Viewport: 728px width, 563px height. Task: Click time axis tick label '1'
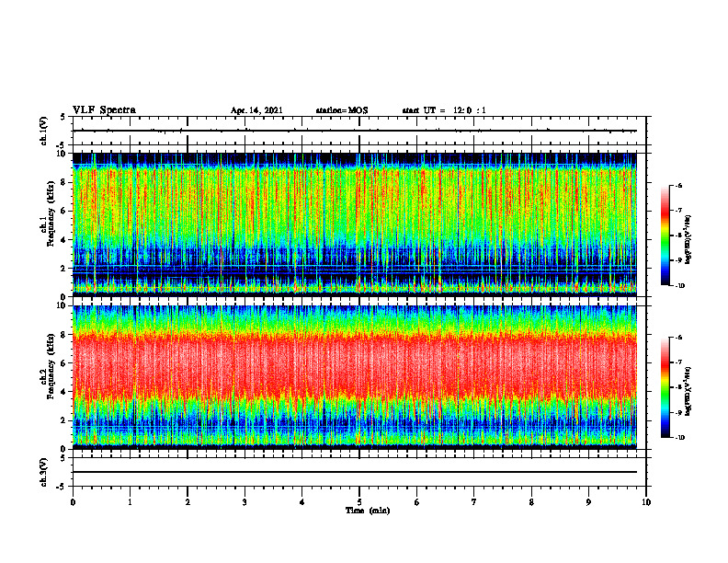coord(130,502)
